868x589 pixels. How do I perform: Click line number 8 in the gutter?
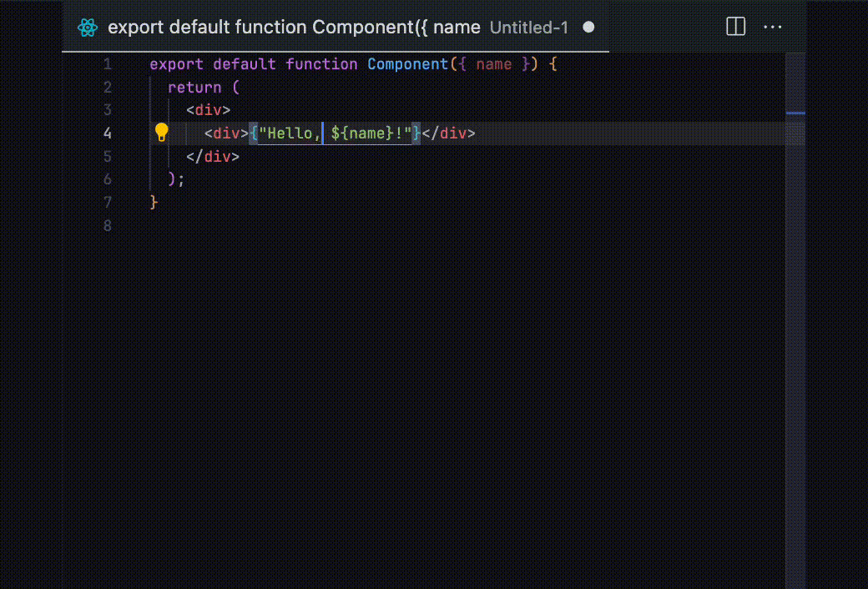[x=107, y=225]
